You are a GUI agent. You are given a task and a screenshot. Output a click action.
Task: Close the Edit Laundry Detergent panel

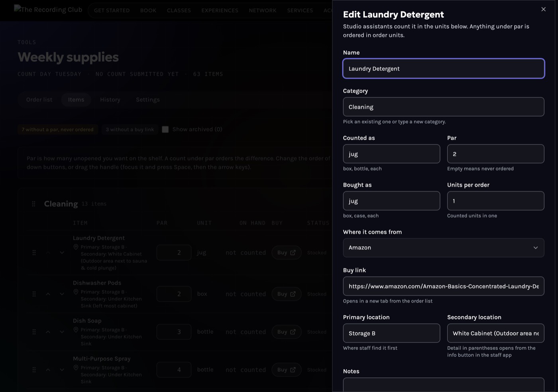click(543, 9)
